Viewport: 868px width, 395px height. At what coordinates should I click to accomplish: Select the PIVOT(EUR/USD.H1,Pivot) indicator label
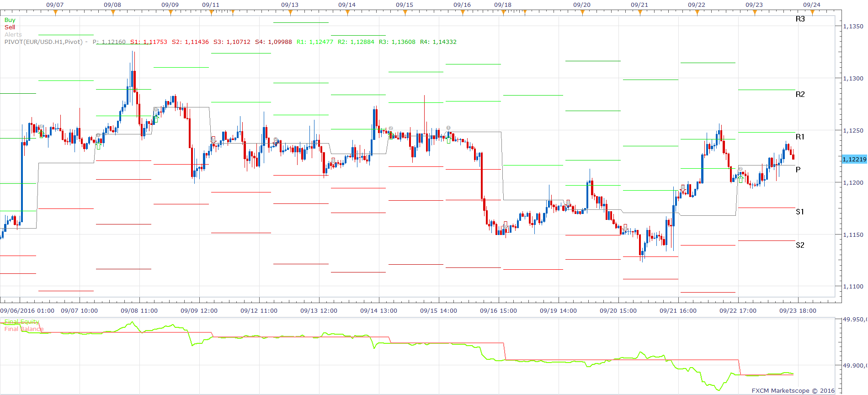coord(43,42)
